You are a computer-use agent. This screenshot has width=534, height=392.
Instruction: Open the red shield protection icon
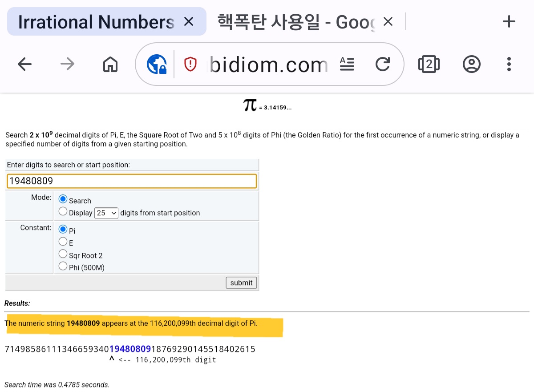190,65
